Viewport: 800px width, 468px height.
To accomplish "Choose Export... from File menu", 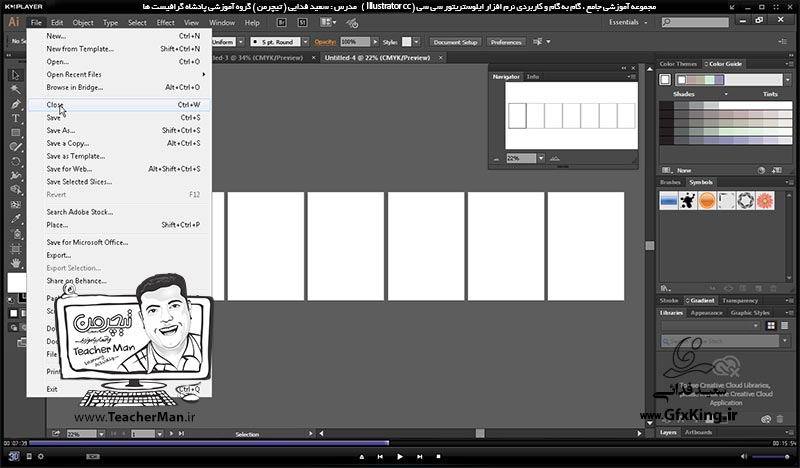I will click(119, 255).
